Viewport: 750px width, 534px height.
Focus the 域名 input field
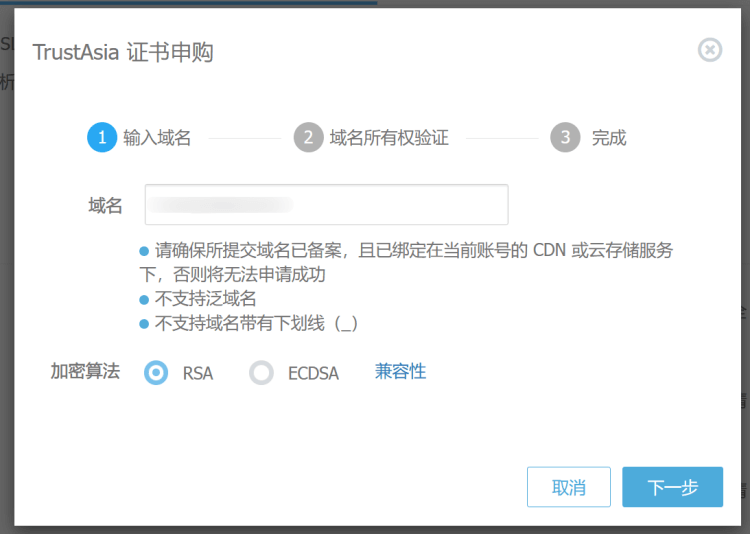pos(327,205)
